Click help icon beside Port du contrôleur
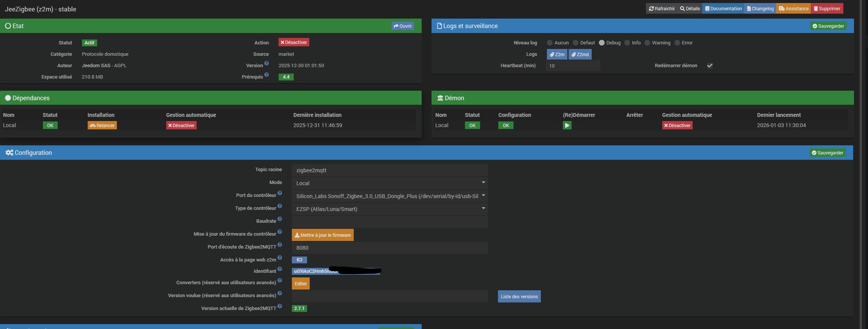The width and height of the screenshot is (868, 329). (280, 193)
